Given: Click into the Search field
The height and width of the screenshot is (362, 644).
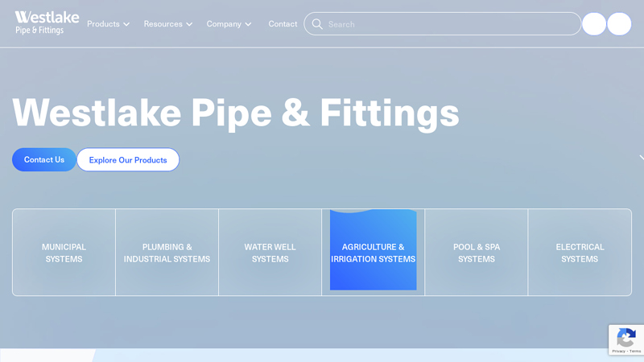Looking at the screenshot, I should 442,24.
